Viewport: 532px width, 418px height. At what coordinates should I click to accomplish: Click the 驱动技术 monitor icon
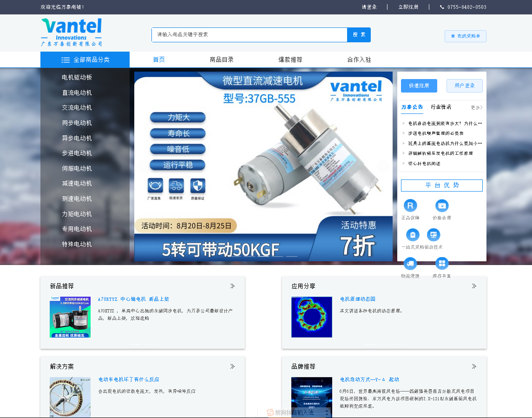433,235
